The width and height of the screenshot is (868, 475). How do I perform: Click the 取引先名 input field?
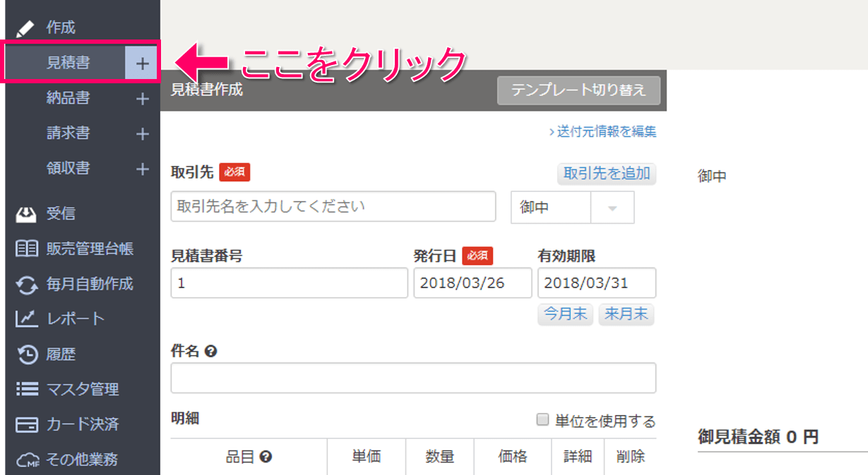333,207
